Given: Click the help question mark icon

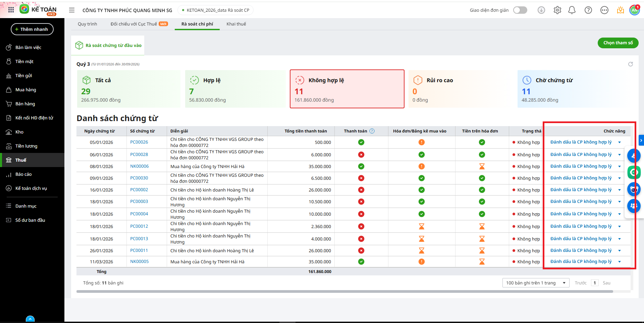Looking at the screenshot, I should point(588,10).
